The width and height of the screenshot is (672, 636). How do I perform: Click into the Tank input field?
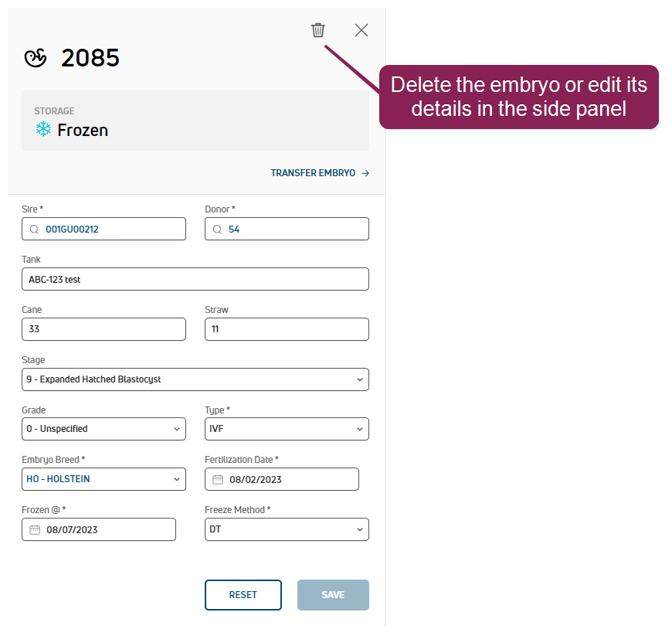195,279
